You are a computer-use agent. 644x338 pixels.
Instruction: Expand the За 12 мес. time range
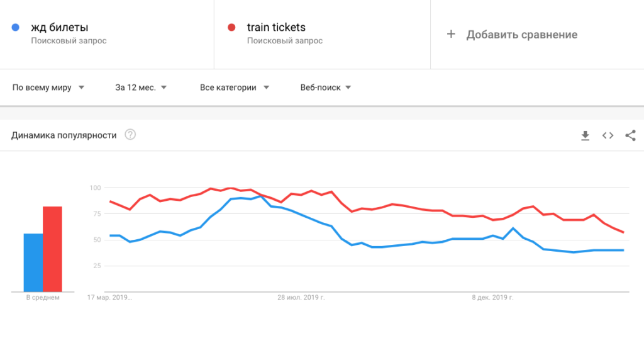[x=141, y=87]
